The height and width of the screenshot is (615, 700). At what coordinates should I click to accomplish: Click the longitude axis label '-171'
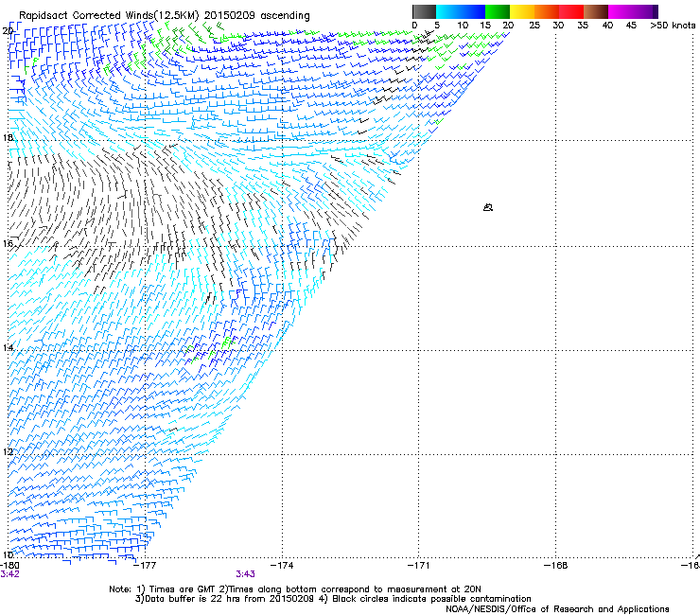[419, 566]
